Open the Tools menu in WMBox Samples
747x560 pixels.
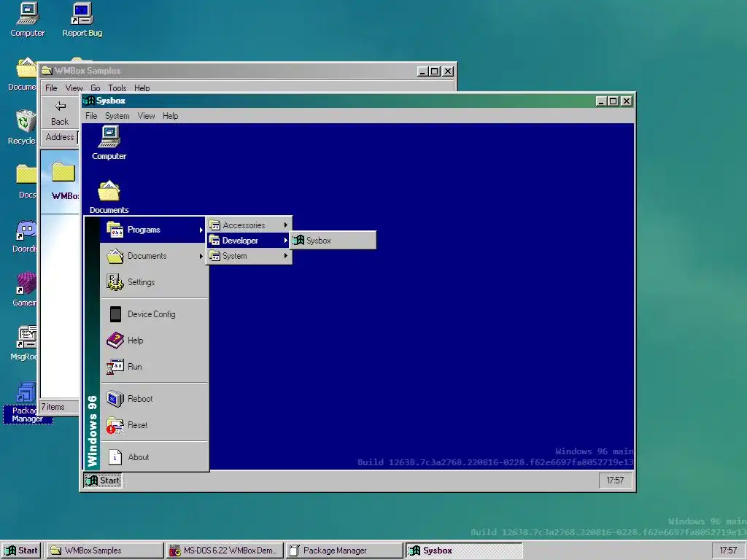[117, 88]
